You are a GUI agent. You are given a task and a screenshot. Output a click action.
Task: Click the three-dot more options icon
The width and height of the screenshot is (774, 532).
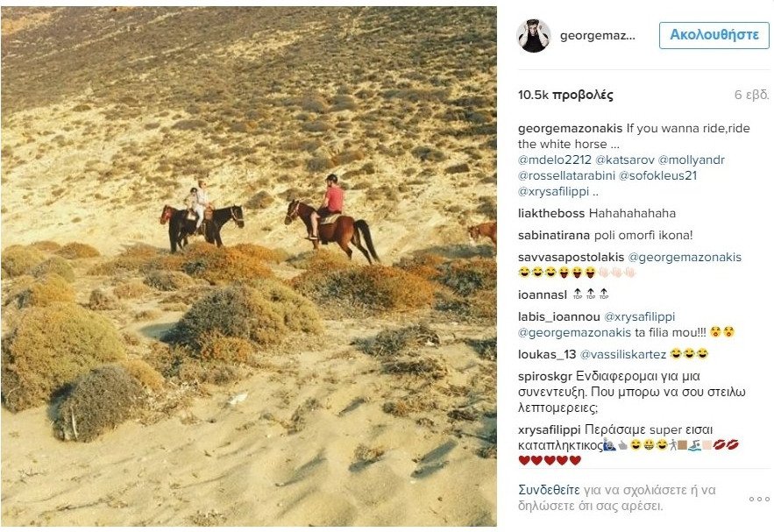pos(759,499)
